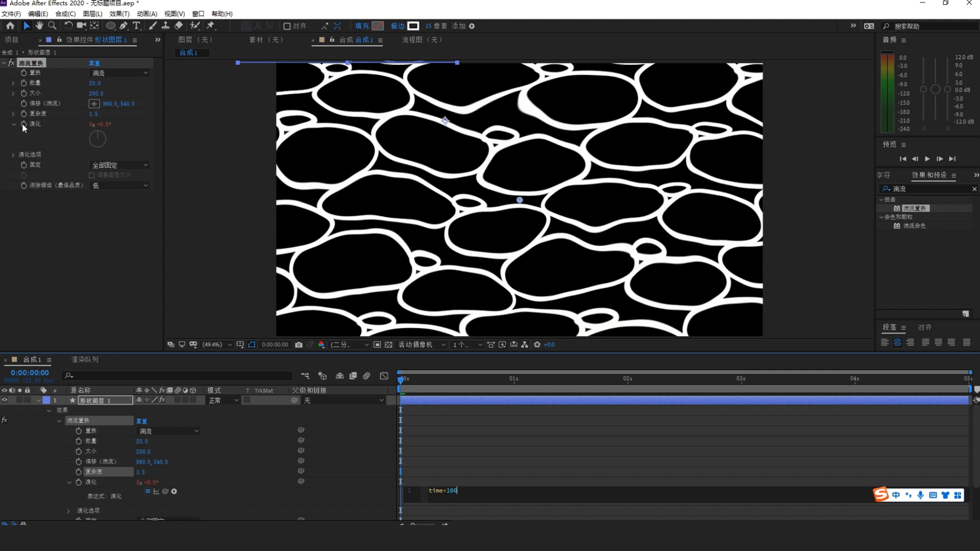Select the Zoom tool
980x551 pixels.
[x=52, y=26]
